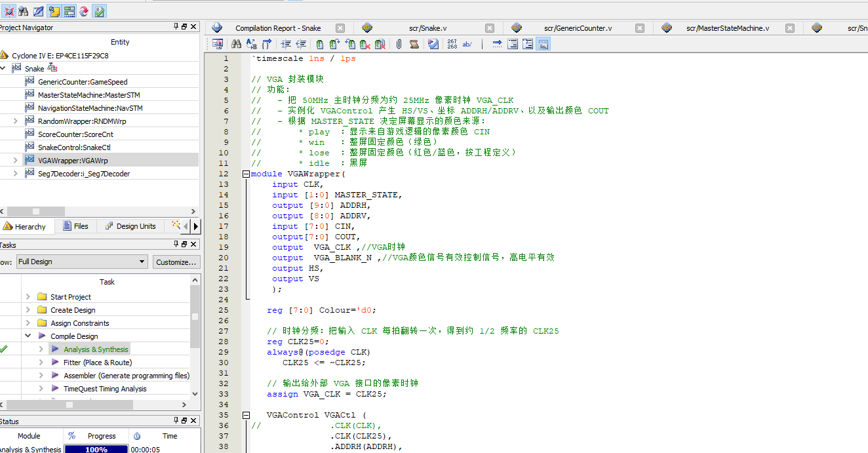Close the Project Navigator panel

point(193,27)
